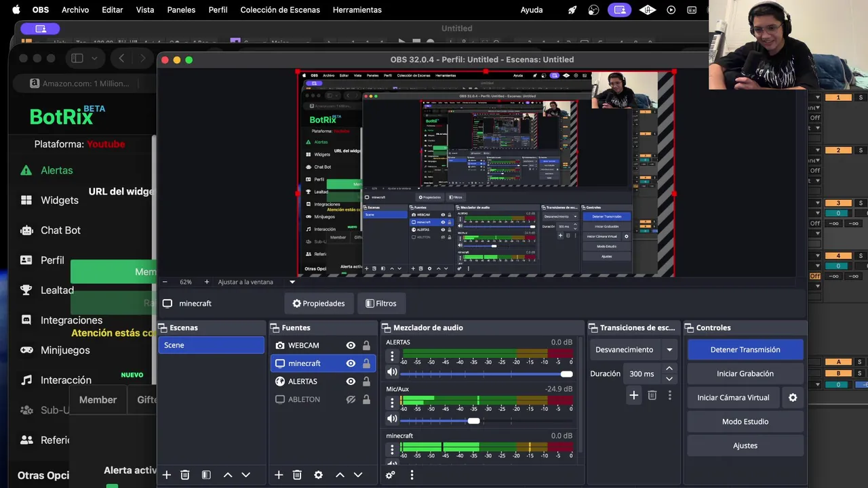Move scene up with Escenas up arrow
Screen dimensions: 868x488
point(228,475)
